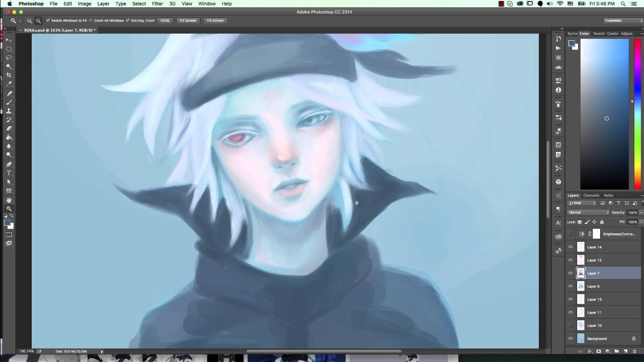This screenshot has height=362, width=644.
Task: Activate the Hand tool
Action: click(x=9, y=200)
